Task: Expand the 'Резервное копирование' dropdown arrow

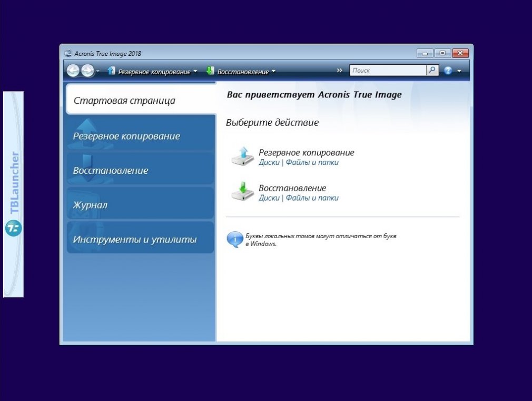Action: click(x=195, y=71)
